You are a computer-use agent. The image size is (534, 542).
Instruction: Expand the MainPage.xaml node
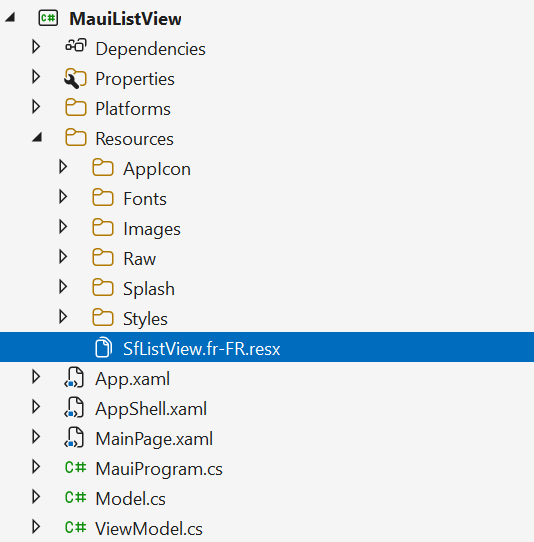[36, 437]
